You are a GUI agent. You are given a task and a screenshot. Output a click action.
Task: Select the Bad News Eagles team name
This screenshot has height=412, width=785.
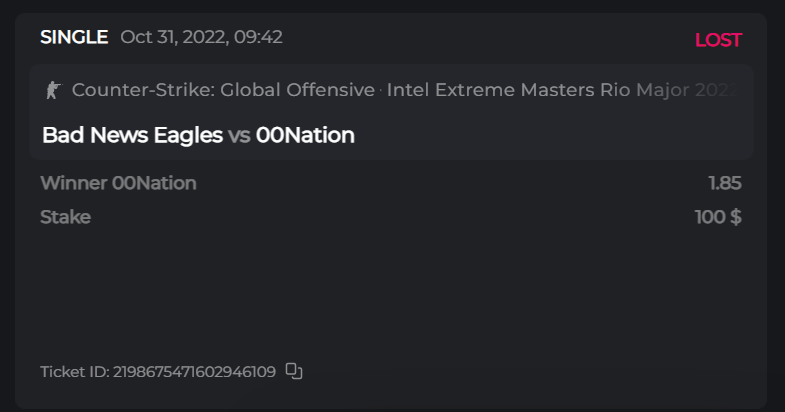pos(132,135)
